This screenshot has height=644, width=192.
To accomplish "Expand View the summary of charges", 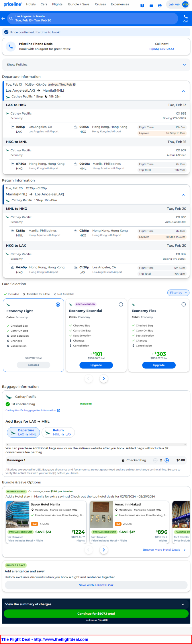I will click(96, 604).
